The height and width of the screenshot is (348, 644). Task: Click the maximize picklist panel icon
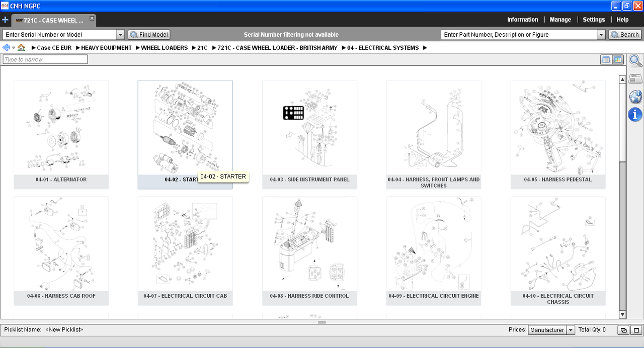[636, 330]
